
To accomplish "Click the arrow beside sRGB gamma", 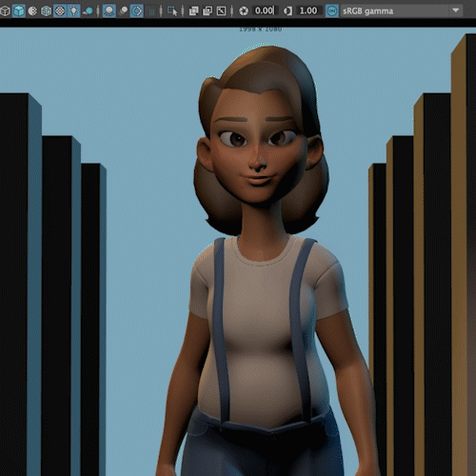I will click(x=456, y=10).
